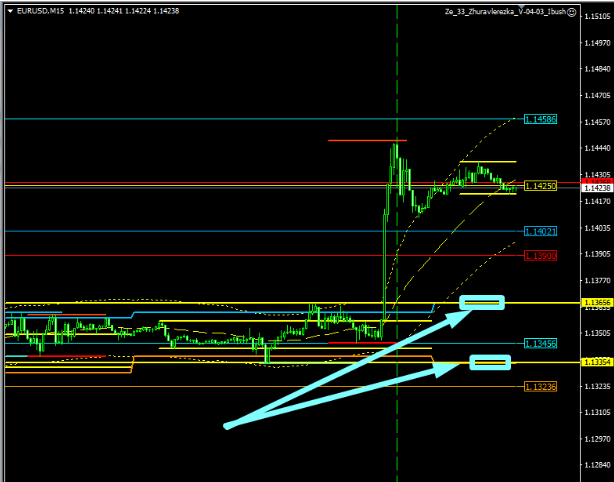This screenshot has height=482, width=614.
Task: Click the lower cyan highlighted rectangle
Action: [490, 361]
